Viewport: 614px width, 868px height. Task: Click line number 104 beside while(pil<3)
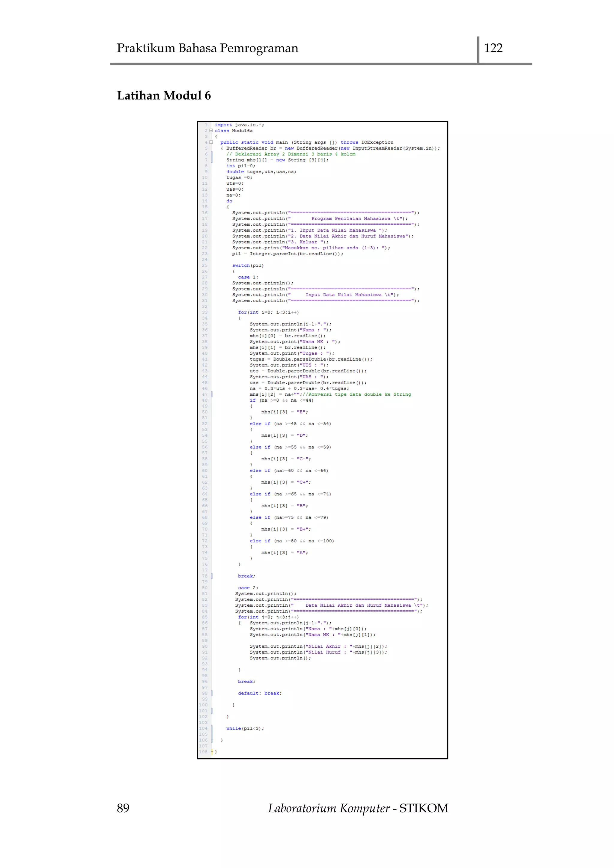[x=203, y=729]
